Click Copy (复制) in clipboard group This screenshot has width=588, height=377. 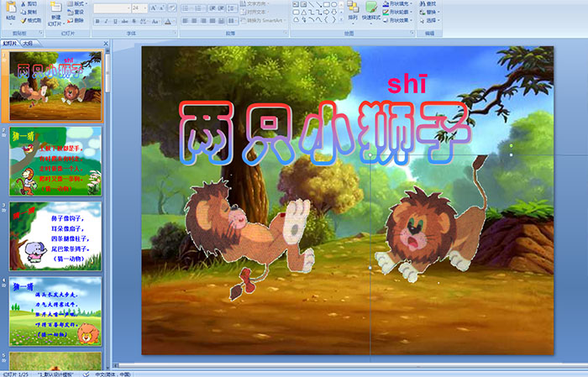pos(29,12)
